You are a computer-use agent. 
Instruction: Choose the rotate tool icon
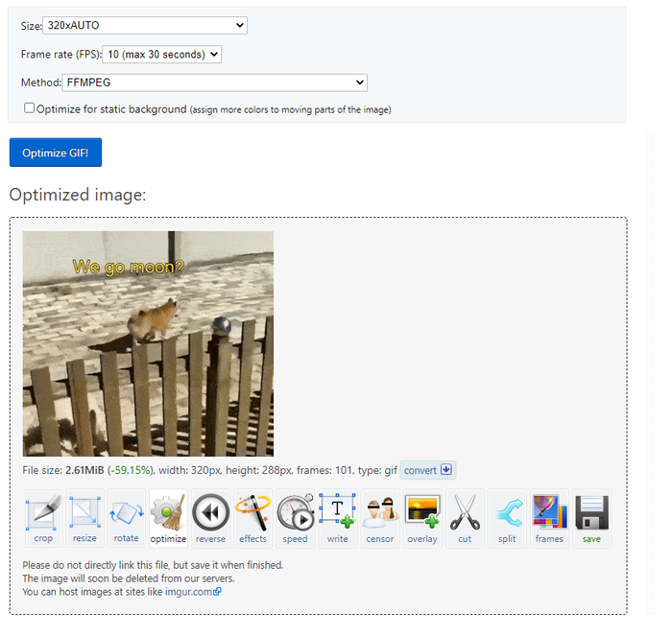pos(127,518)
